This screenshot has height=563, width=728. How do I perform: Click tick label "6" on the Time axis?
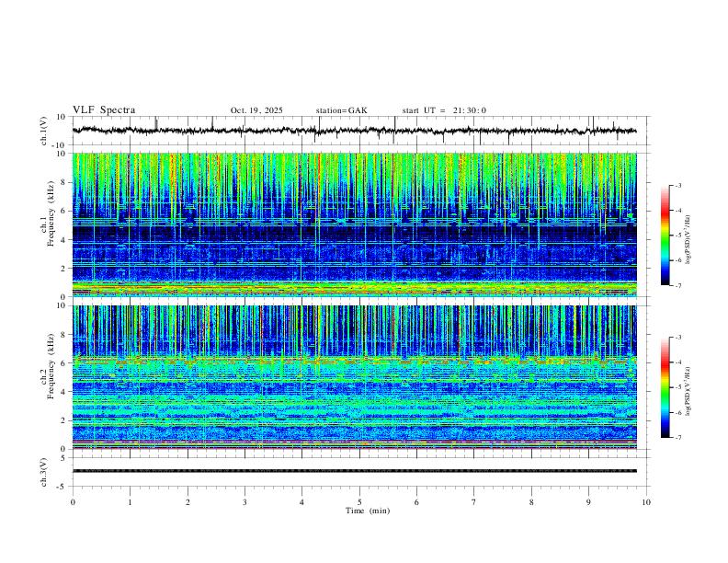[416, 502]
